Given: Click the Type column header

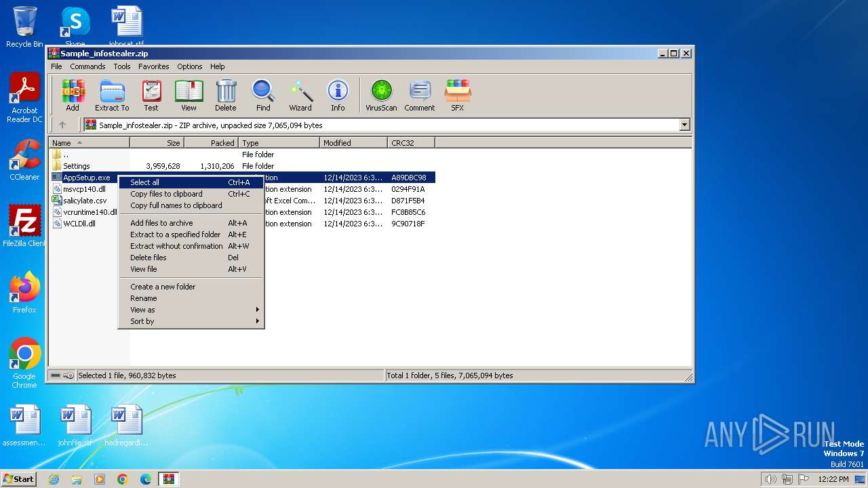Looking at the screenshot, I should click(279, 143).
